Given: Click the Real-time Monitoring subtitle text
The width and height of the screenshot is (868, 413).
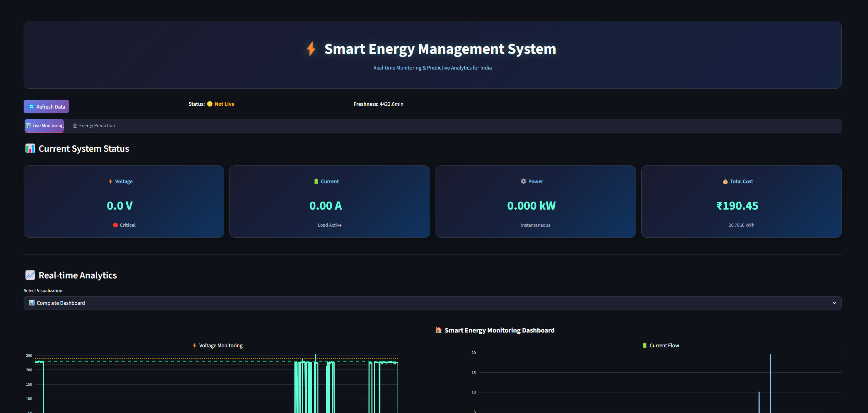Looking at the screenshot, I should 432,68.
